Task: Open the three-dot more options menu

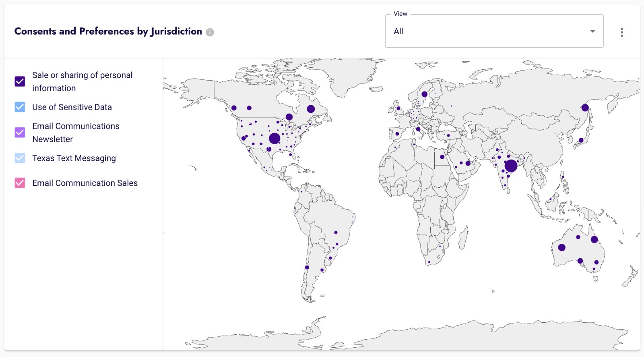Action: pos(622,32)
